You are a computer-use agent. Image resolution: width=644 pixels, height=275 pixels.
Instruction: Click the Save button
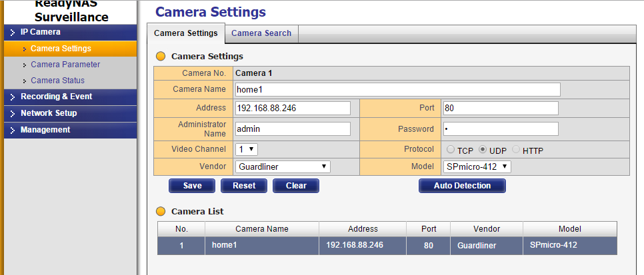click(192, 186)
